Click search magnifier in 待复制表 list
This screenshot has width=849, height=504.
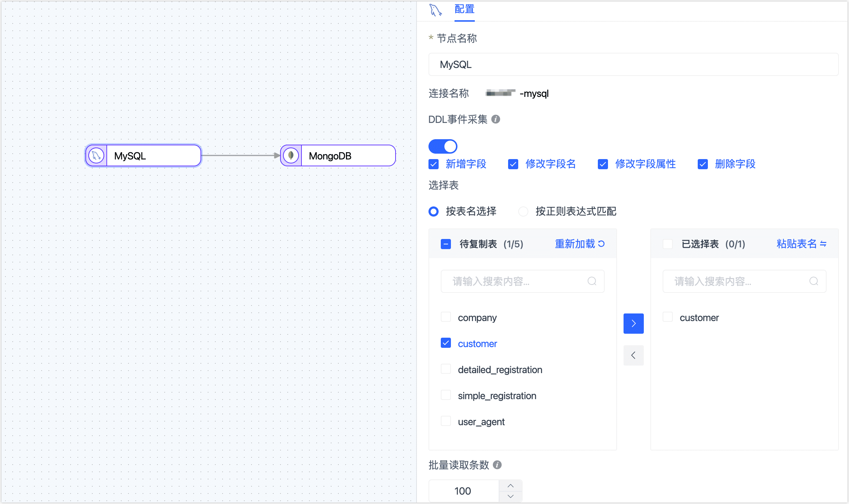pos(592,281)
